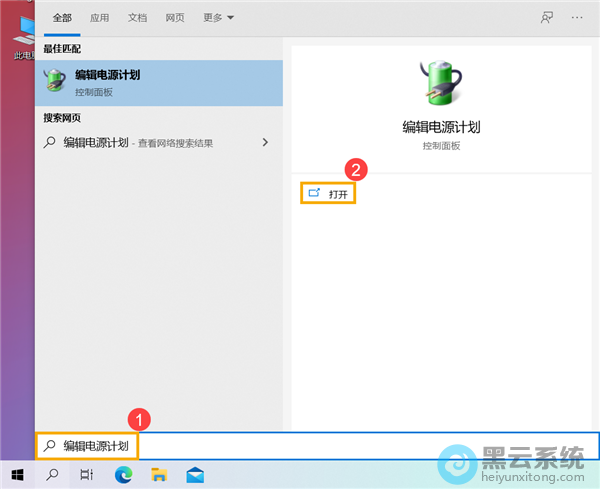Click the feedback icon in search header

click(546, 18)
